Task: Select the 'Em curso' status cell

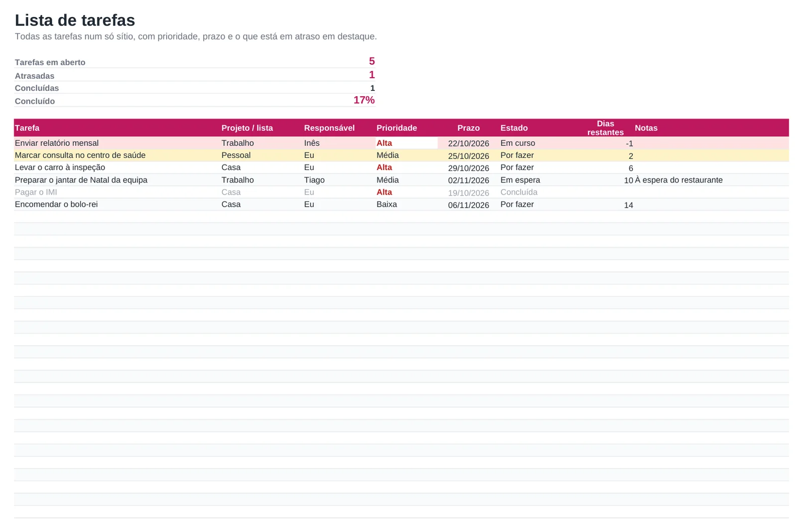Action: point(517,143)
